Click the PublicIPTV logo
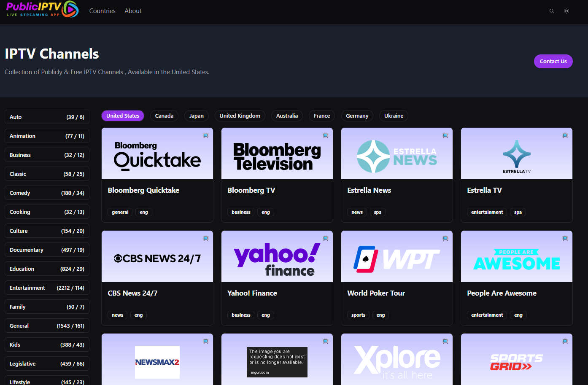This screenshot has height=385, width=588. pos(42,9)
